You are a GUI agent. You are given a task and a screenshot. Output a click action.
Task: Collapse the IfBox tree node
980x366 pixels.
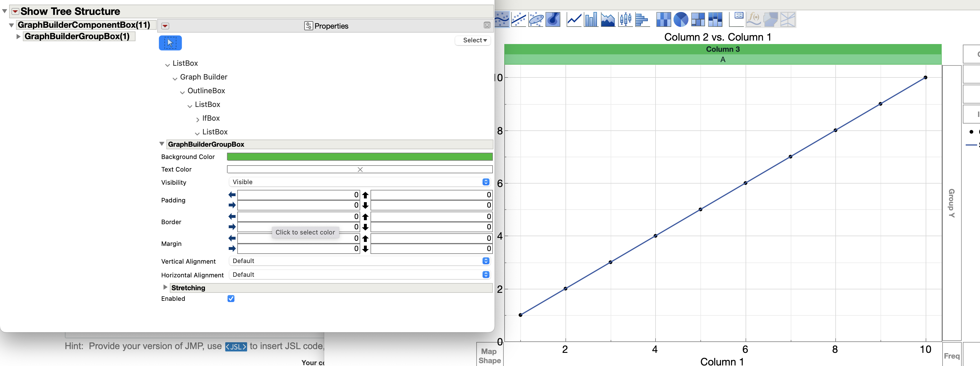(198, 119)
